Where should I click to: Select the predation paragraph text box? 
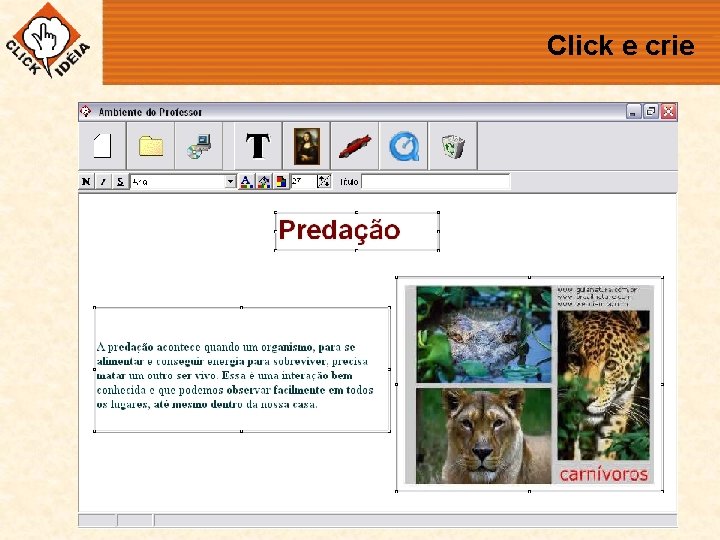pos(242,369)
